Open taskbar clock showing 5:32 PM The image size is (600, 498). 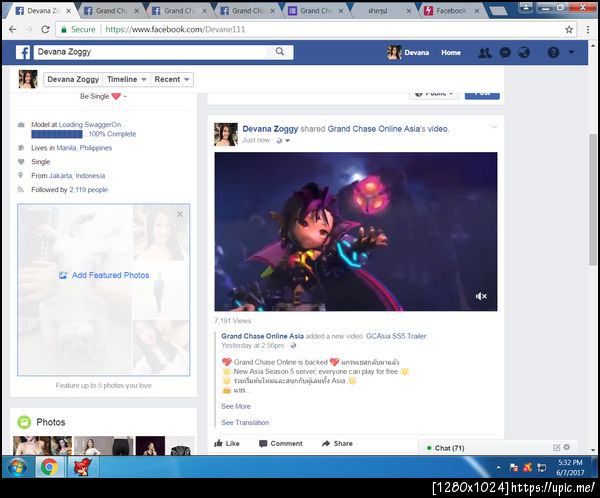click(570, 467)
